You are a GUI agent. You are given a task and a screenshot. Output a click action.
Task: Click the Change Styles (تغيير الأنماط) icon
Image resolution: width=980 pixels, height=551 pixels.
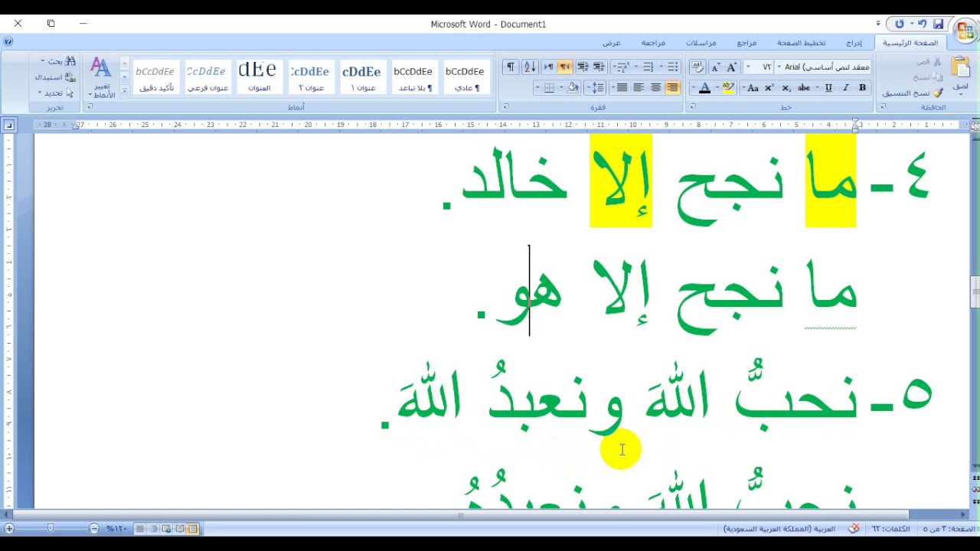(101, 77)
